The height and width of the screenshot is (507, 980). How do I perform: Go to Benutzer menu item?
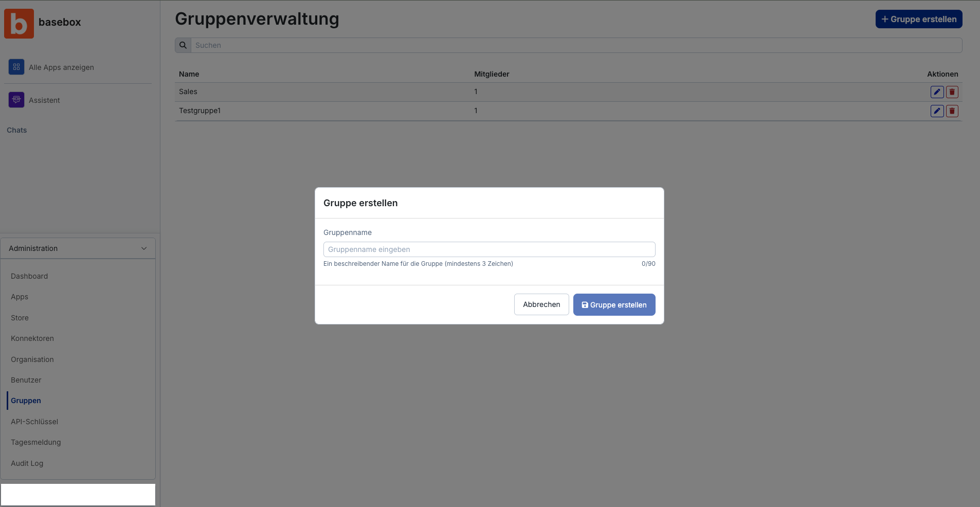26,380
